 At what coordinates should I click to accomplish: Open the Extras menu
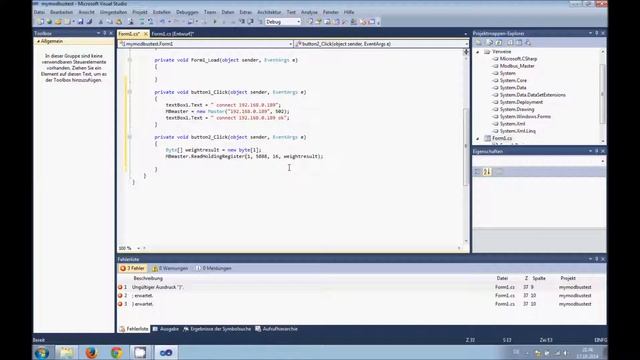tap(245, 12)
